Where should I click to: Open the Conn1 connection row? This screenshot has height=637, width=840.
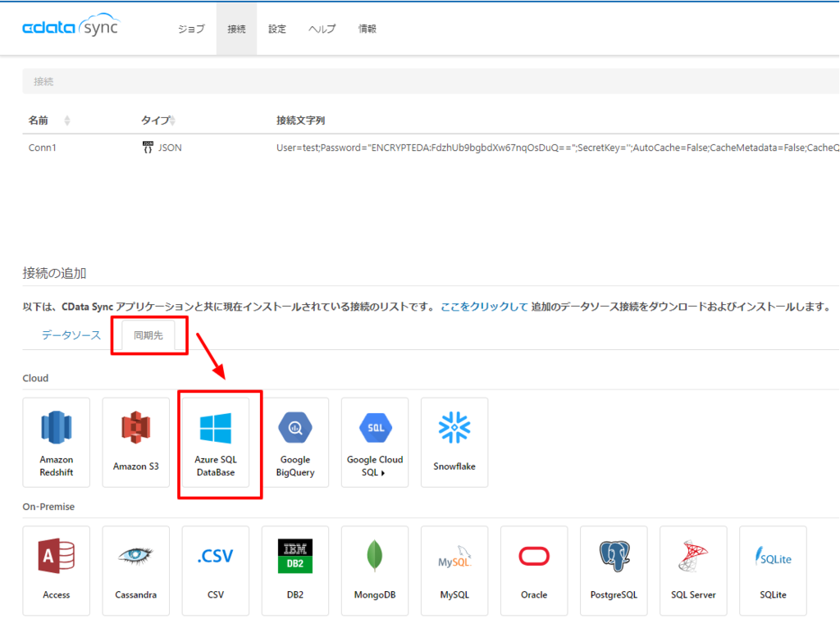[x=431, y=148]
